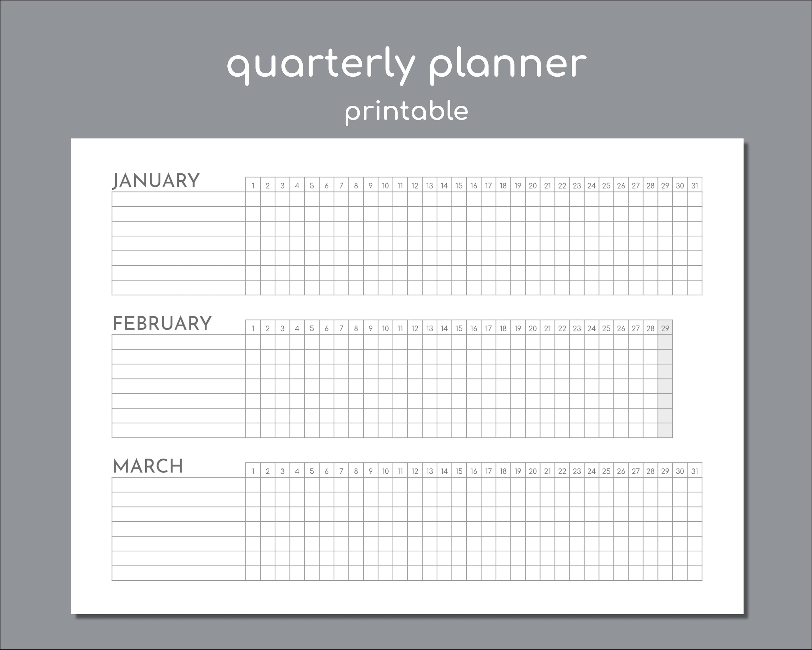Viewport: 812px width, 650px height.
Task: Click first task line under MARCH
Action: click(x=179, y=485)
